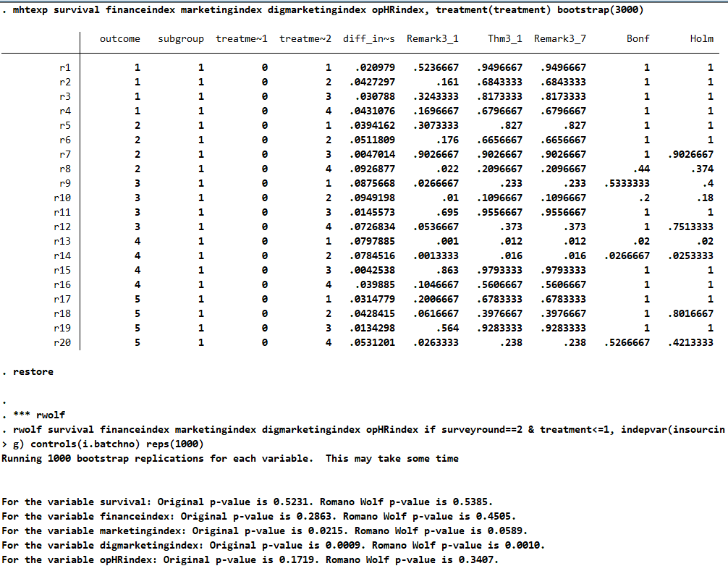Click Bonf value .5333333 in row r9
This screenshot has width=728, height=579.
point(626,183)
